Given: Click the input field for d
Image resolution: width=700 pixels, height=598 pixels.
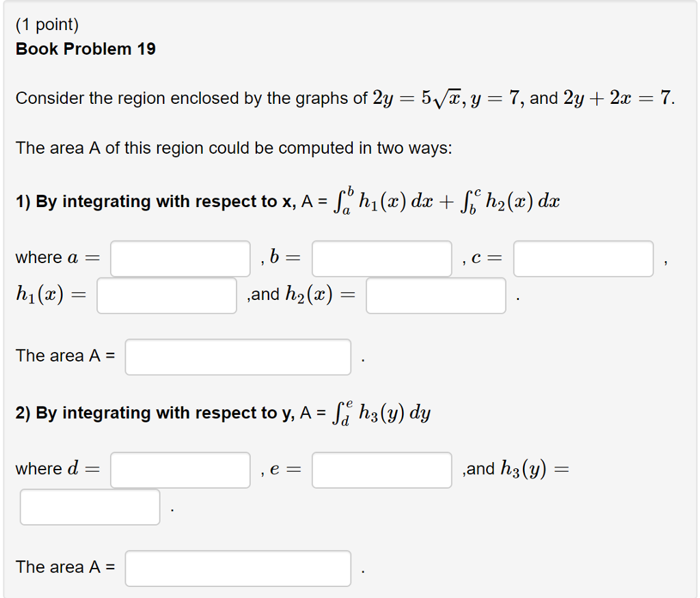Looking at the screenshot, I should tap(180, 470).
